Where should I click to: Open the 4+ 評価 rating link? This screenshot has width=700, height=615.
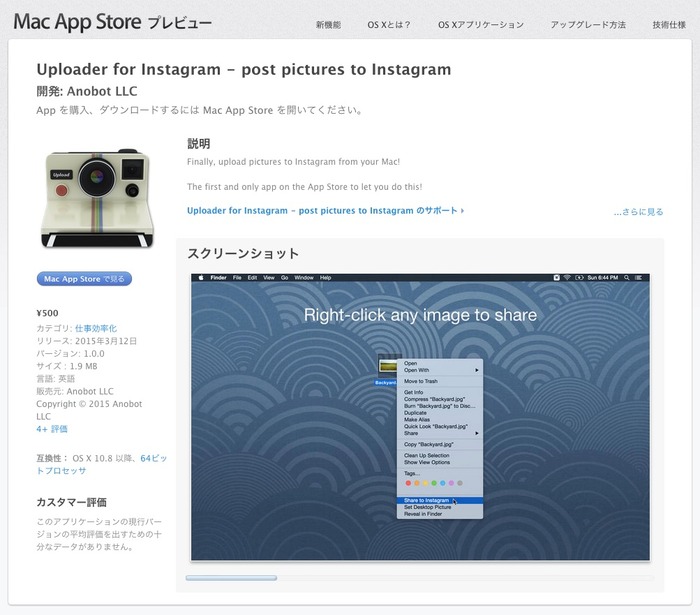(x=52, y=429)
